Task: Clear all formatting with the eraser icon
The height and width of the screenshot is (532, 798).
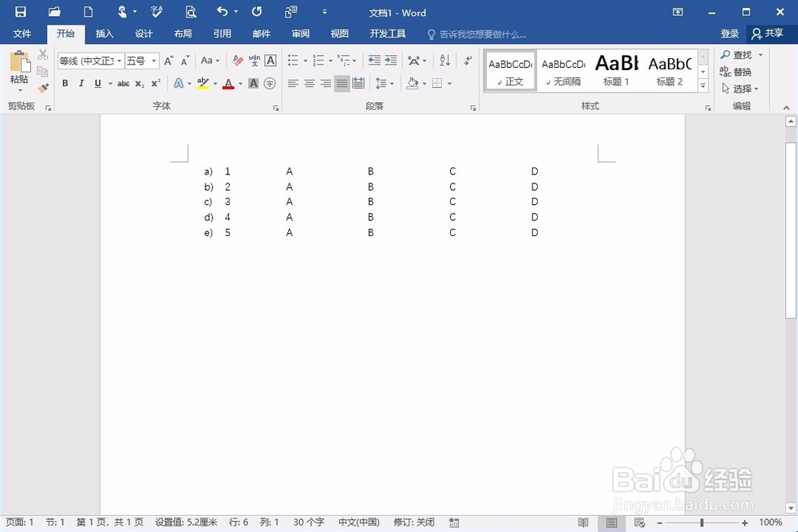Action: (238, 61)
